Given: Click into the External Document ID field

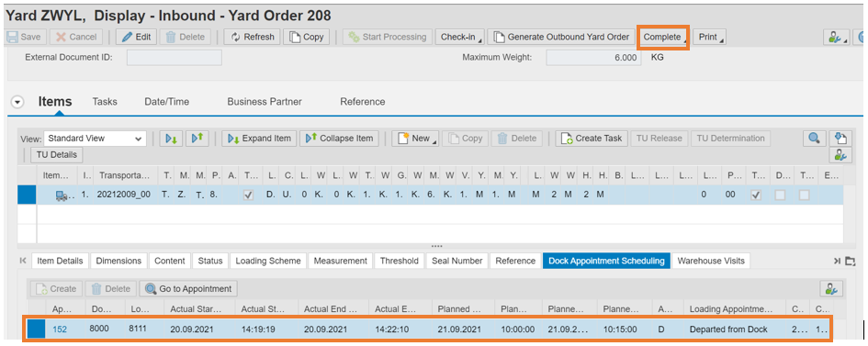Looking at the screenshot, I should tap(175, 58).
